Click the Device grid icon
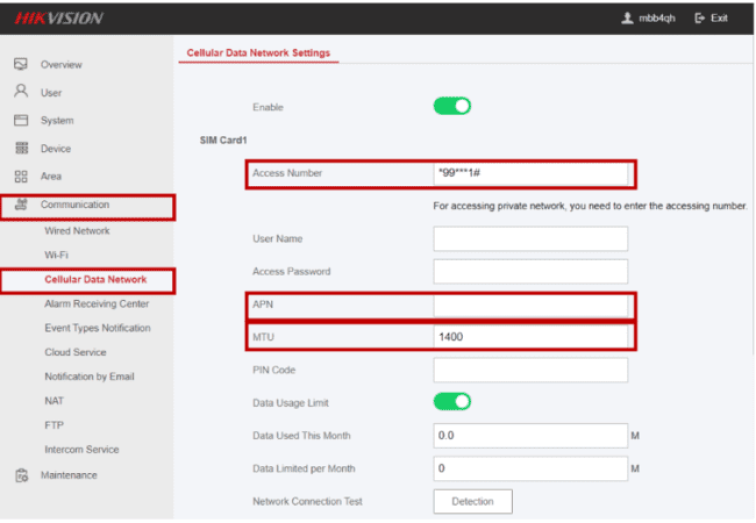The height and width of the screenshot is (523, 756). point(20,148)
